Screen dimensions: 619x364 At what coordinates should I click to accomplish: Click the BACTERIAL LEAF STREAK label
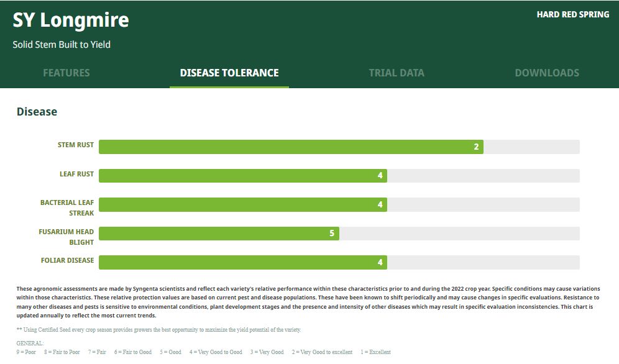pyautogui.click(x=67, y=208)
